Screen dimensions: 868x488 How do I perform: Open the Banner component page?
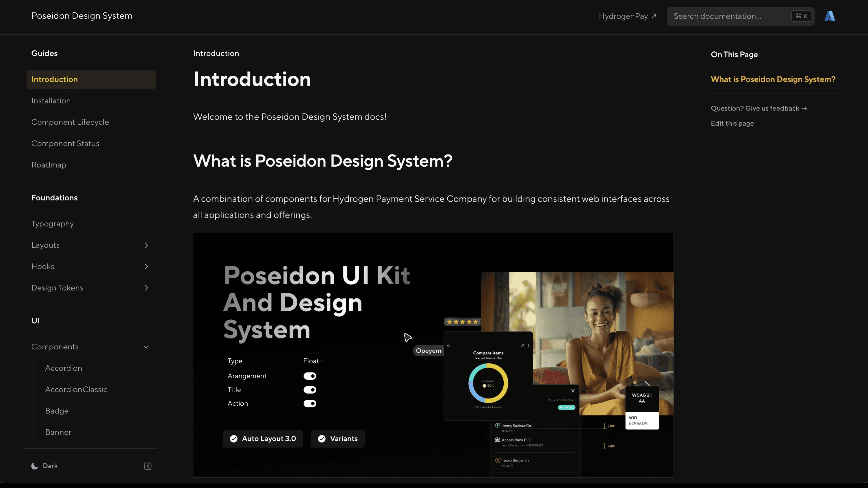[58, 432]
